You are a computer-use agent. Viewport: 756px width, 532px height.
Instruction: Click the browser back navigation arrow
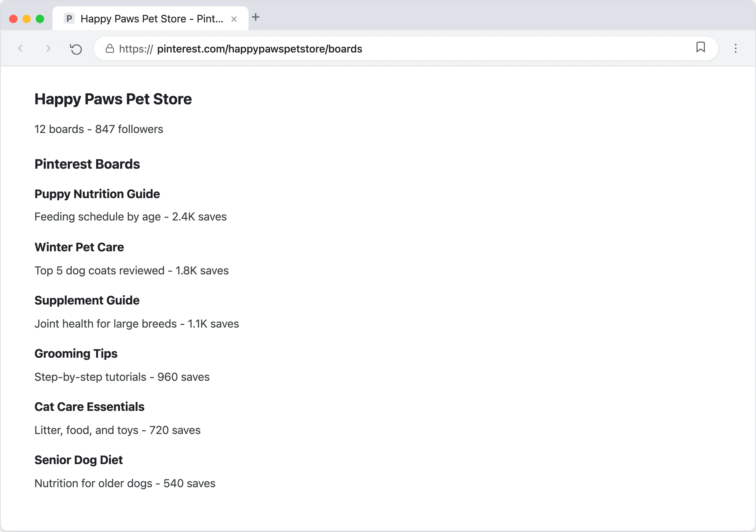pos(20,48)
